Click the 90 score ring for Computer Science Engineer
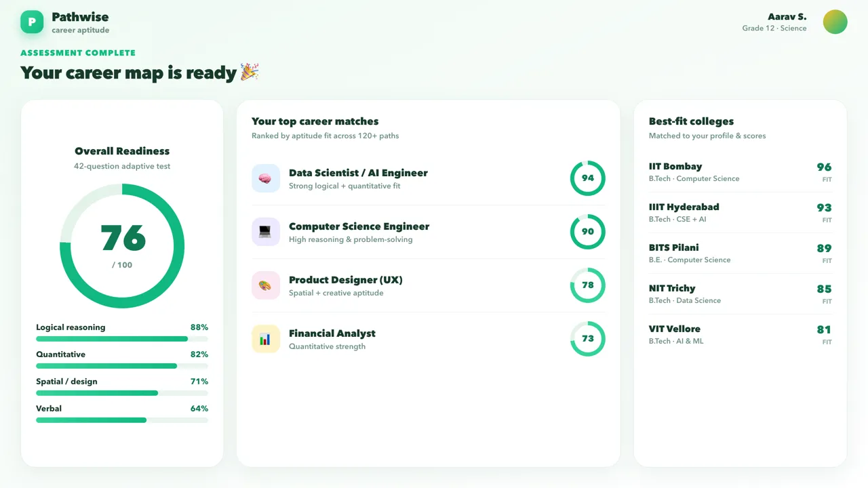This screenshot has height=488, width=868. coord(587,232)
